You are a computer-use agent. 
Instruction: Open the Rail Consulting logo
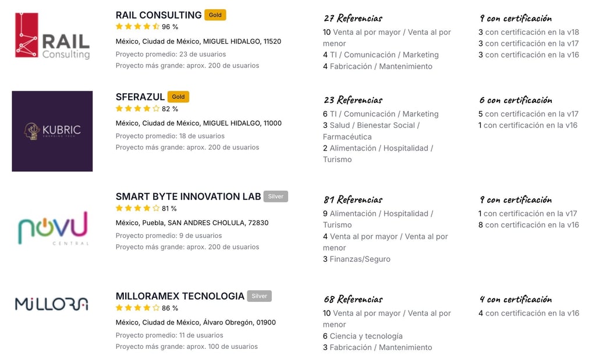point(52,35)
